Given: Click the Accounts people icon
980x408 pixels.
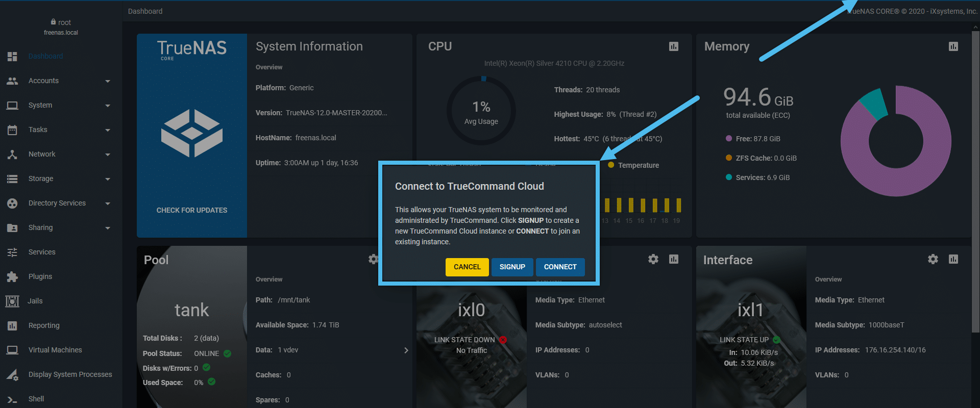Looking at the screenshot, I should (12, 81).
